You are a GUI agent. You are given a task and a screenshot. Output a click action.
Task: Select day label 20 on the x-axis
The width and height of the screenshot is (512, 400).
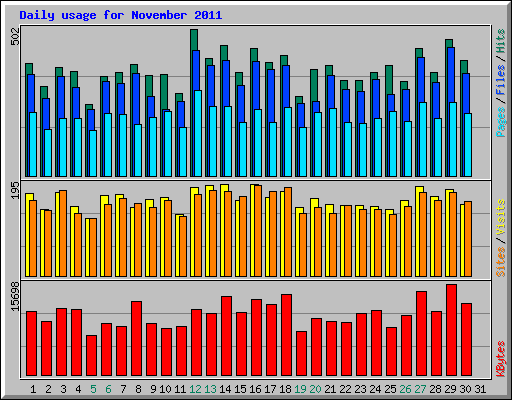(315, 389)
